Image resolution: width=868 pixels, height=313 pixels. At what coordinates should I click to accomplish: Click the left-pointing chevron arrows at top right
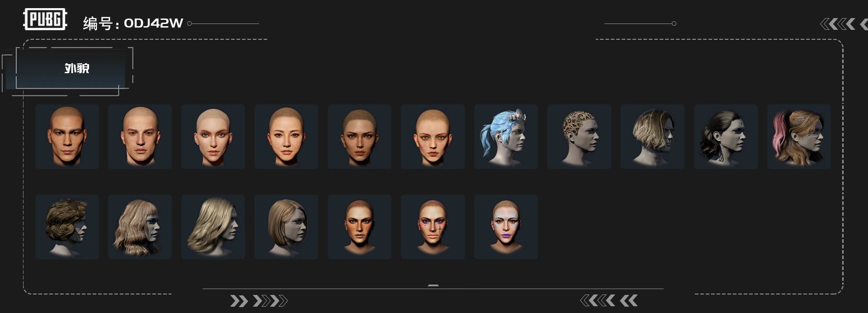(844, 24)
